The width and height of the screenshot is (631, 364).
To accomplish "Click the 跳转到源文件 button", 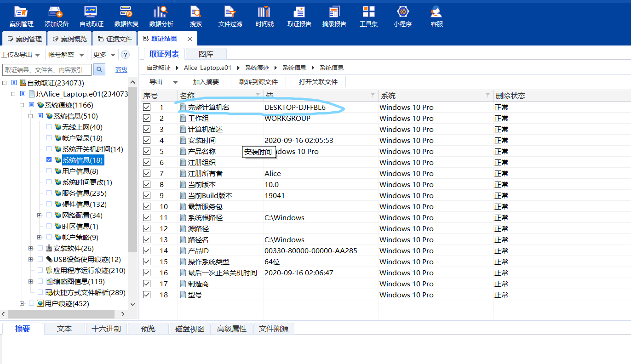I will point(258,82).
